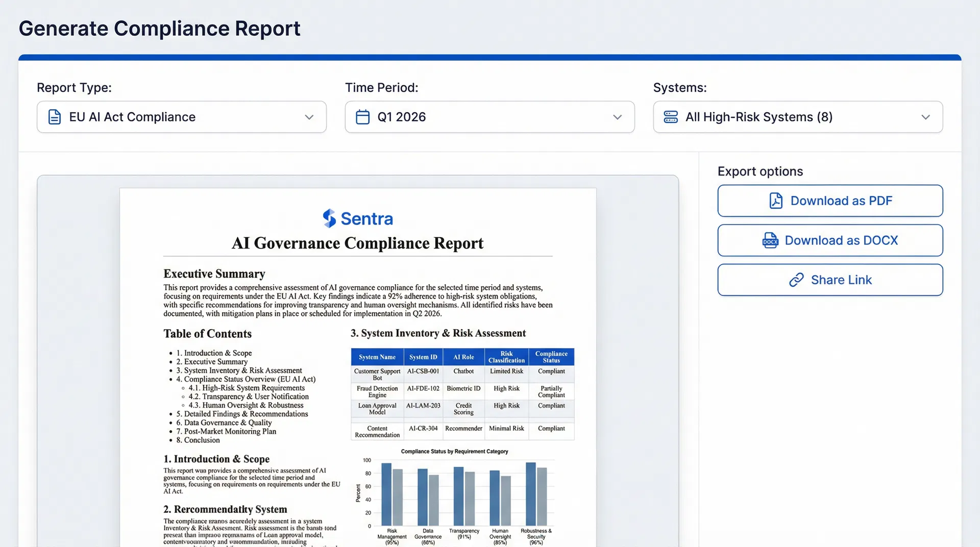
Task: Select the EU AI Act Compliance value
Action: click(132, 117)
